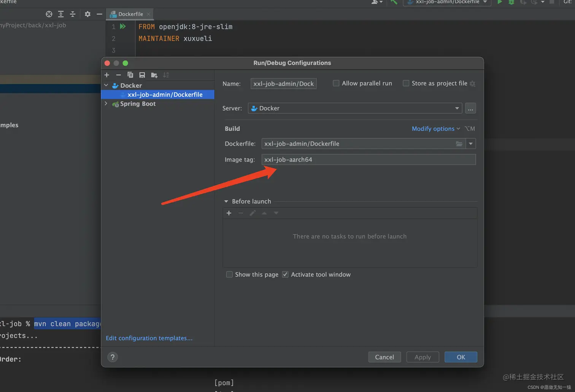
Task: Close the Run/Debug Configurations dialog red button
Action: click(x=107, y=63)
